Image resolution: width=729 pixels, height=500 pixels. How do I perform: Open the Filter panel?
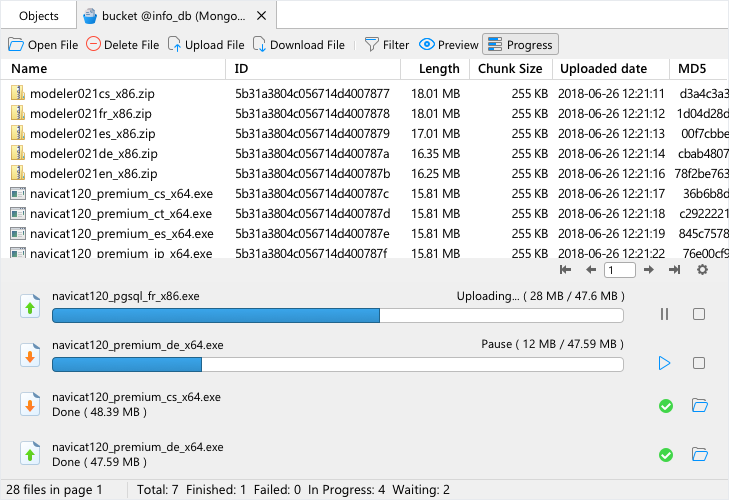pyautogui.click(x=387, y=45)
